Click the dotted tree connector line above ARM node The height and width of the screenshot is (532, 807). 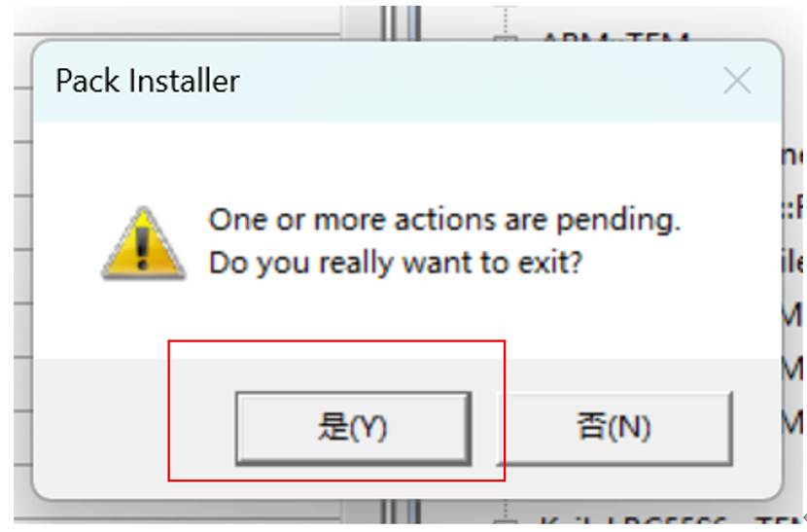coord(506,19)
